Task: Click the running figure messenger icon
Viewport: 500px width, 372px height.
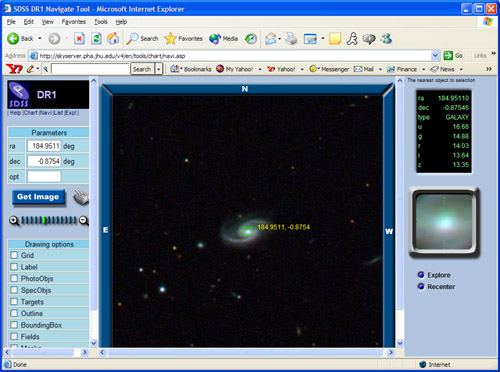Action: point(352,39)
